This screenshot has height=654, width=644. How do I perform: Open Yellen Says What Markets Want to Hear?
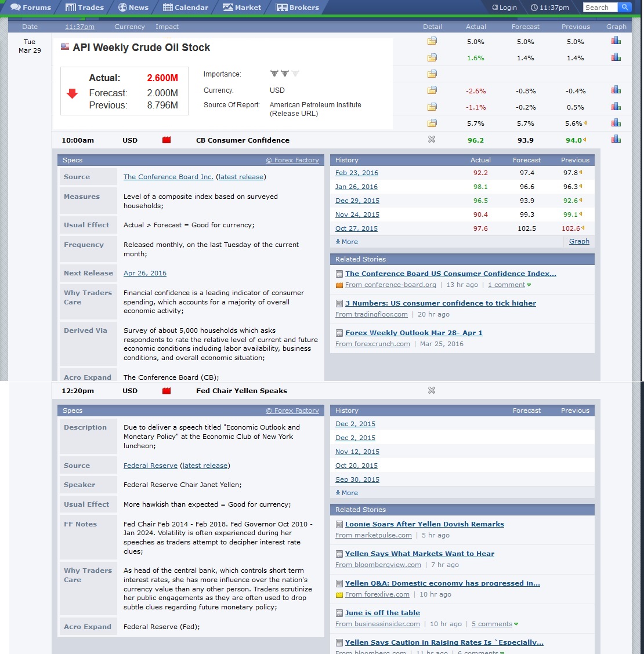tap(419, 554)
